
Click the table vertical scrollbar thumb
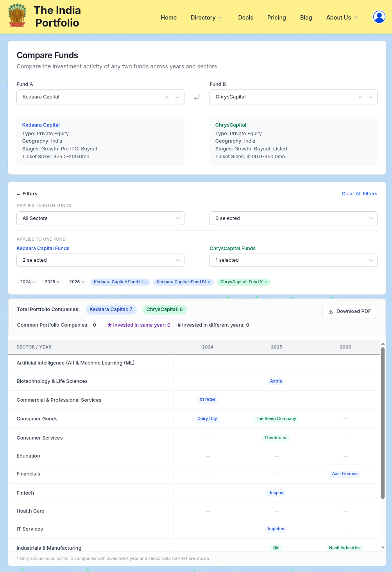(383, 423)
